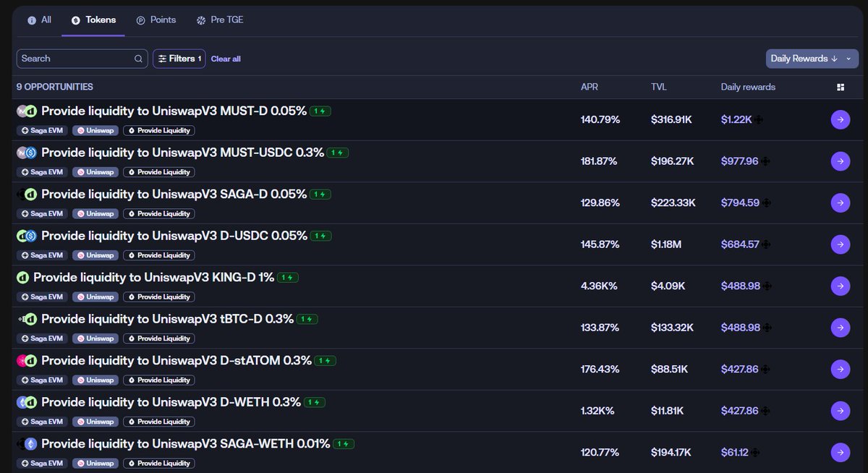The image size is (868, 473).
Task: Switch to the Pre TGE tab
Action: (x=220, y=20)
